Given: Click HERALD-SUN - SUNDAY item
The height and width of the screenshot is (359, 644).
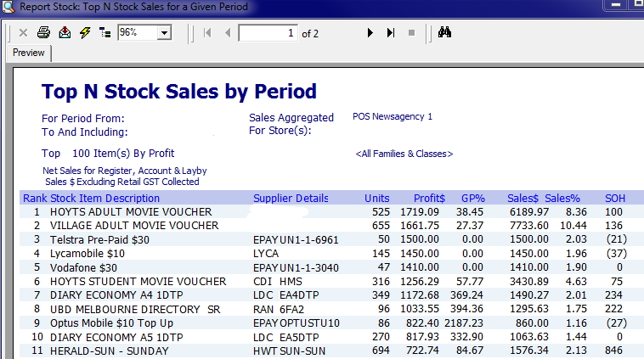Looking at the screenshot, I should coord(110,351).
